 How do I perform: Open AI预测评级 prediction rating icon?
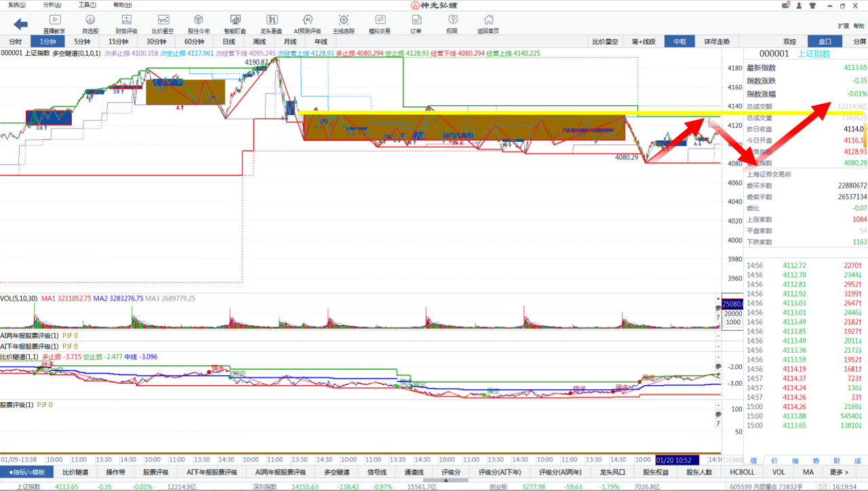307,24
